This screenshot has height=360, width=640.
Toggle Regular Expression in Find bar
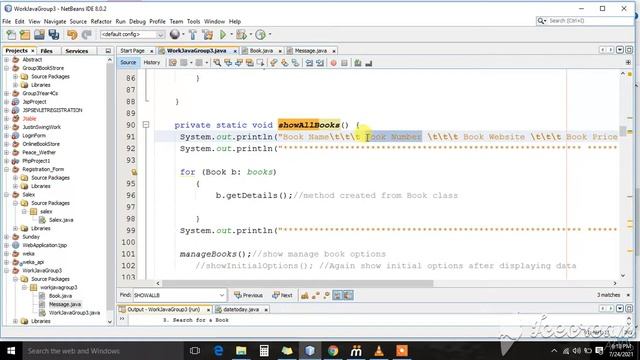[326, 295]
